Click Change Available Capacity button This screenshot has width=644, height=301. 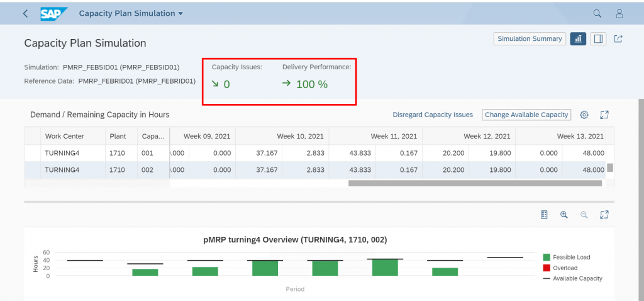pyautogui.click(x=526, y=115)
